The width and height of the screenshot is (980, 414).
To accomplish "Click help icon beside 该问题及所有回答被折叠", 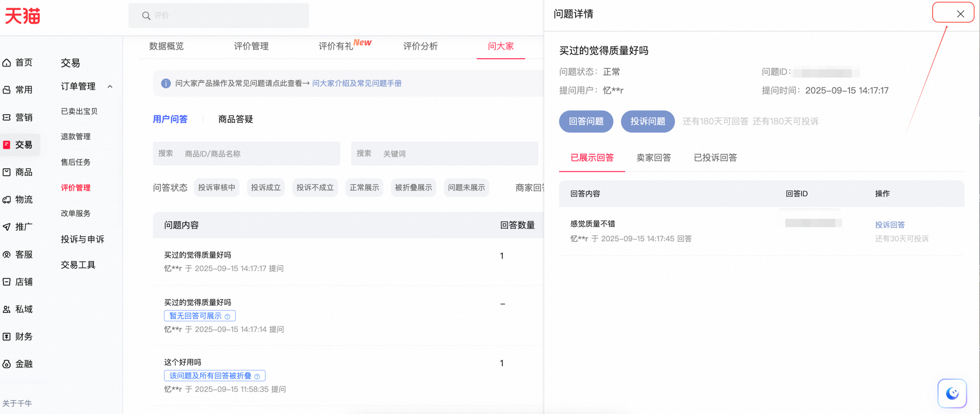I will (257, 376).
